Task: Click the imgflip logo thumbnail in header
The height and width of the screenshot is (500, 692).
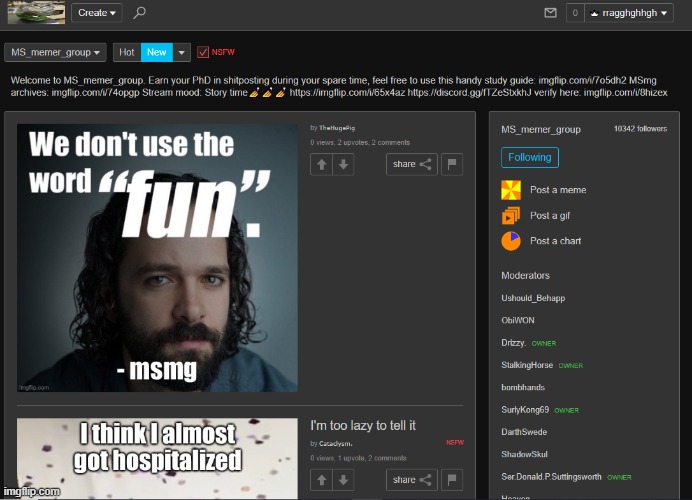Action: [x=36, y=12]
